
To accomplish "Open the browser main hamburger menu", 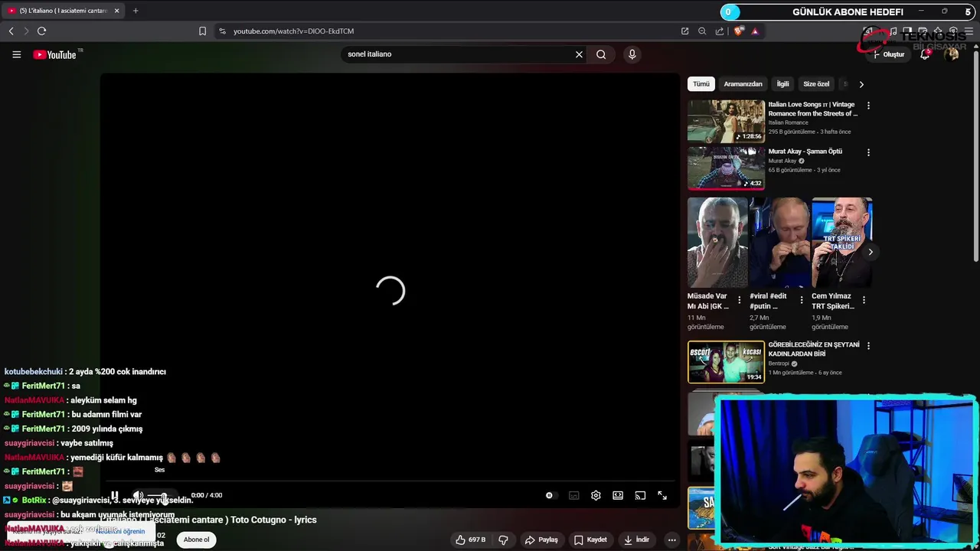I will tap(969, 31).
